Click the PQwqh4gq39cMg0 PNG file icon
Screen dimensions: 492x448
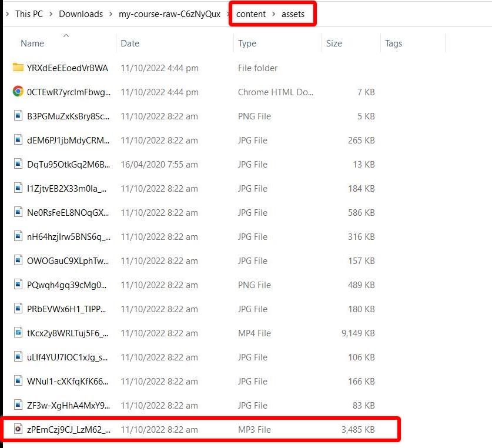(18, 285)
